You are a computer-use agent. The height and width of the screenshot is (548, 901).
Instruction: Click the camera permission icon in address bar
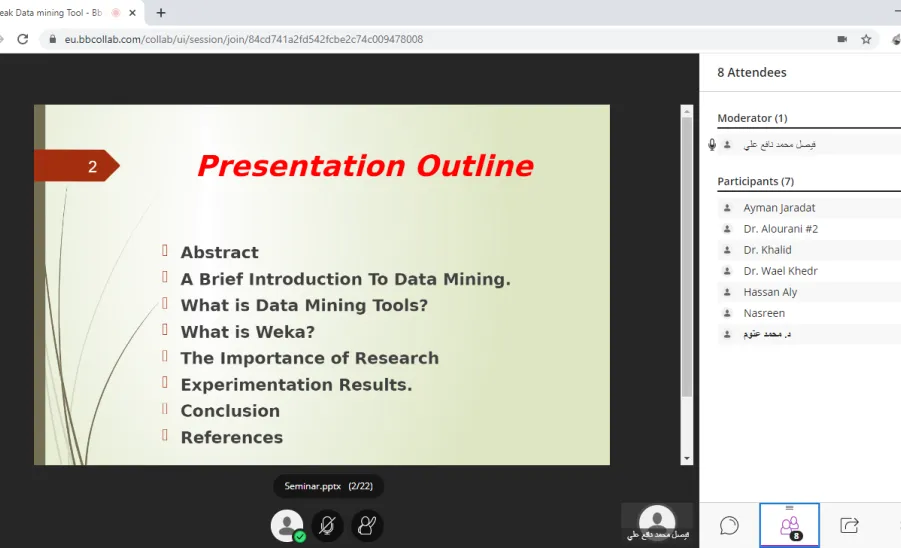coord(842,39)
